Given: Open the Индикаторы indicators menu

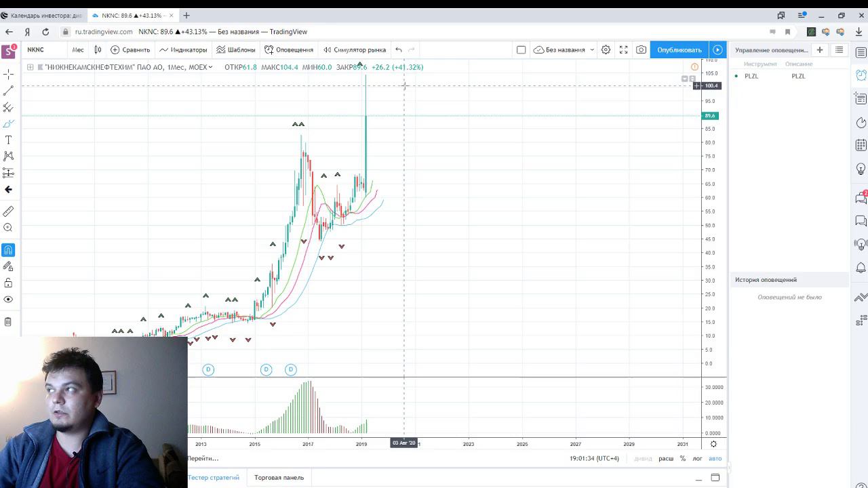Looking at the screenshot, I should click(x=183, y=49).
